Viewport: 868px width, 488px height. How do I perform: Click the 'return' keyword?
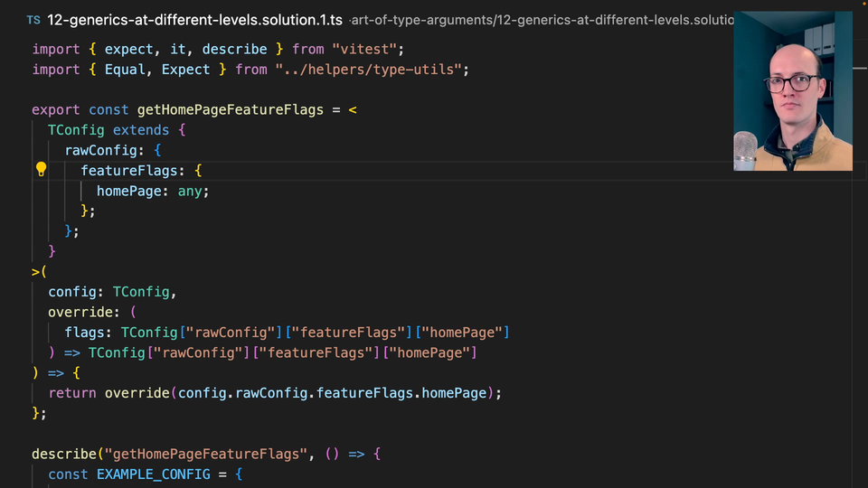click(x=72, y=393)
